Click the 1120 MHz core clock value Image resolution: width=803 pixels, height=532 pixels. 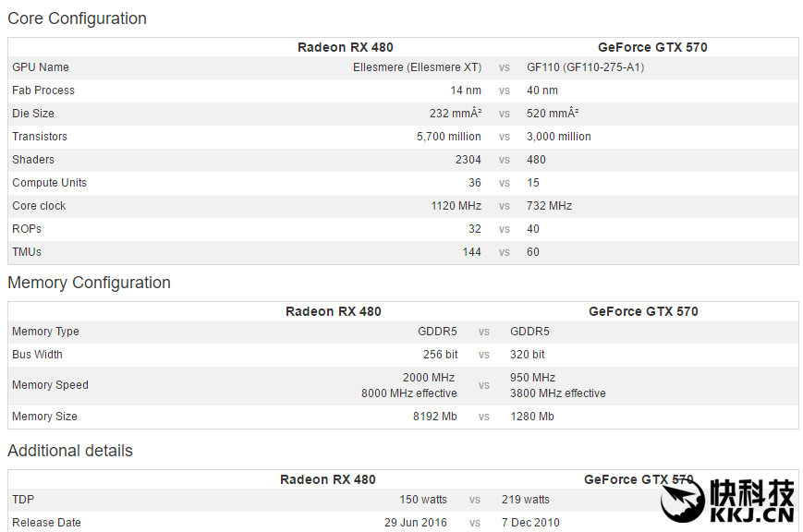[x=456, y=206]
